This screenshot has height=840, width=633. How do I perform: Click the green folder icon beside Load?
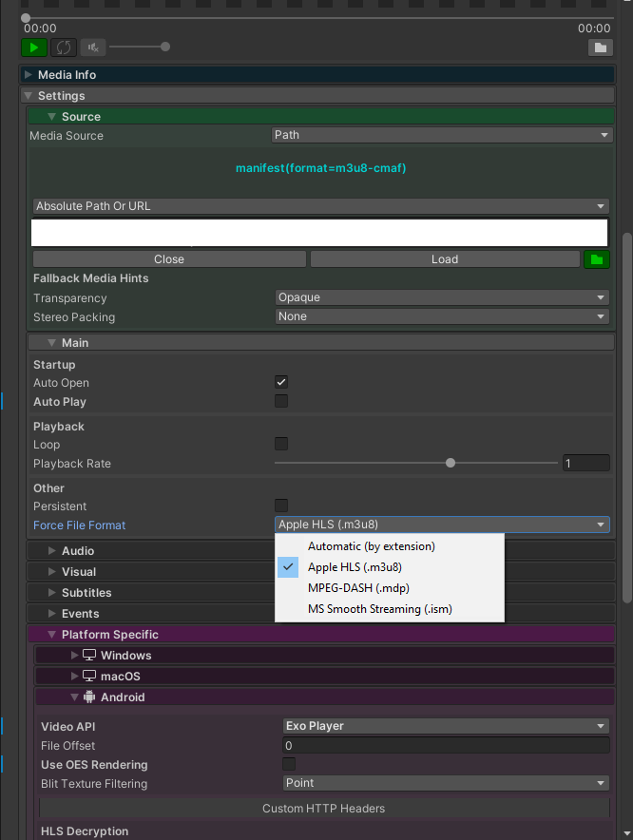click(x=597, y=258)
